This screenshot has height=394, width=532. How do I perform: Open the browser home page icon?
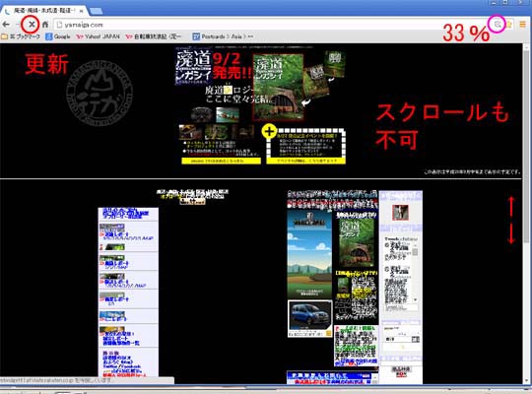(45, 25)
